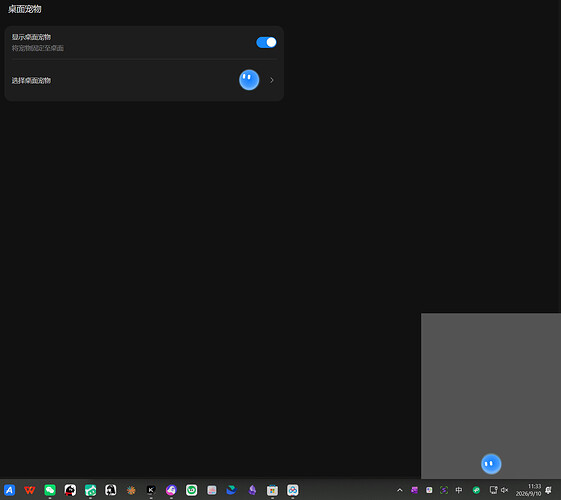Click the blue pet avatar in 选择桌面宠物 row
The width and height of the screenshot is (561, 500).
pyautogui.click(x=249, y=80)
